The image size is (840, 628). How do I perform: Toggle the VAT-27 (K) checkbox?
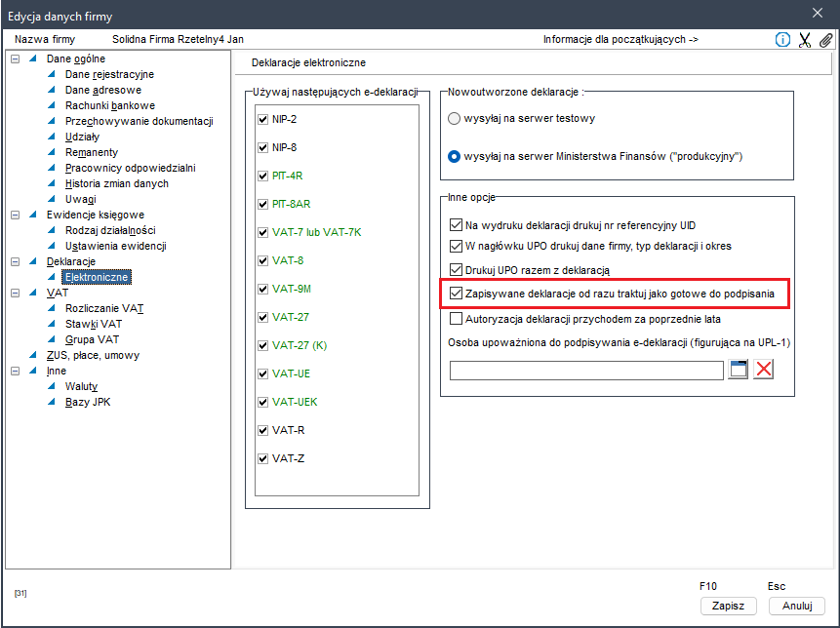tap(262, 346)
